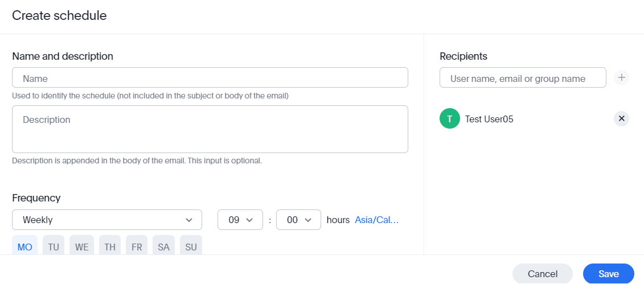Image resolution: width=644 pixels, height=284 pixels.
Task: Open the Weekly frequency dropdown
Action: coord(106,220)
